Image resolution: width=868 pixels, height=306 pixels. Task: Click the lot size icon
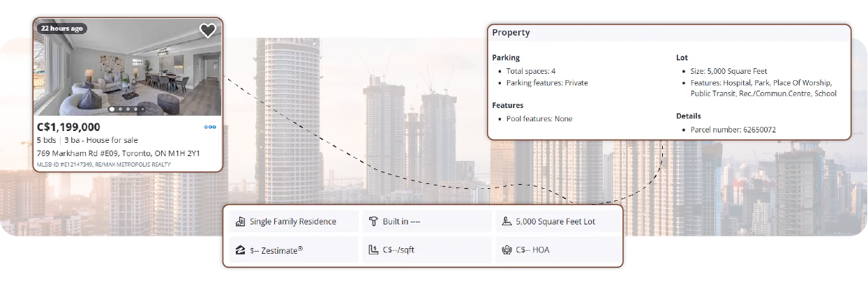pos(507,222)
